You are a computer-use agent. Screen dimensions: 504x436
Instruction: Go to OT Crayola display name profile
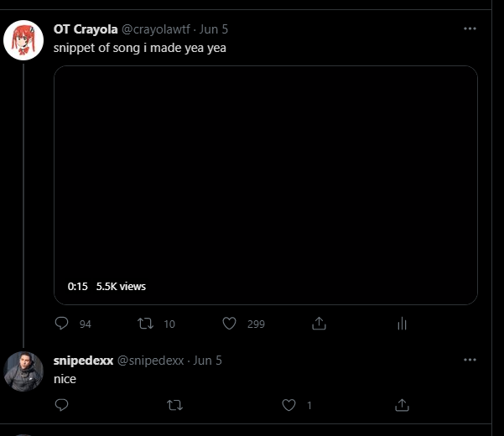coord(85,29)
